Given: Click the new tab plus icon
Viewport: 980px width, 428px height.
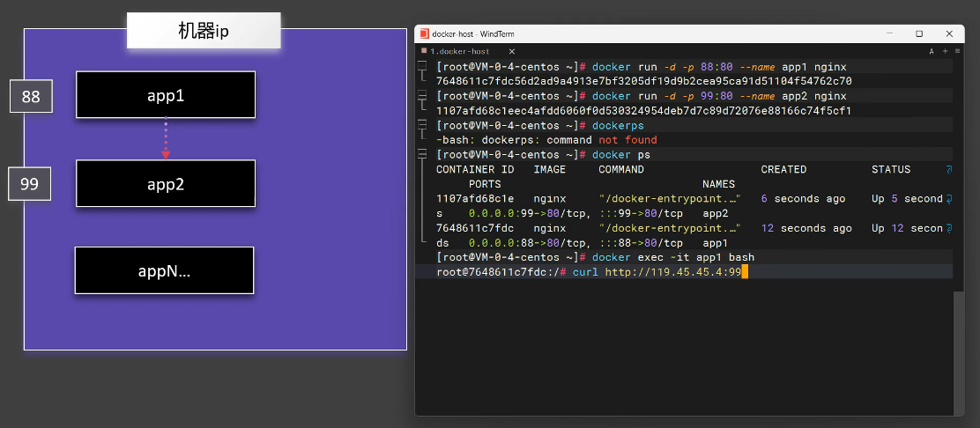Looking at the screenshot, I should click(x=945, y=52).
